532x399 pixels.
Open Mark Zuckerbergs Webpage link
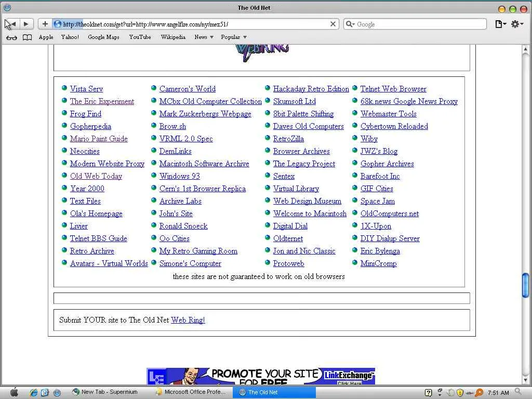(205, 114)
